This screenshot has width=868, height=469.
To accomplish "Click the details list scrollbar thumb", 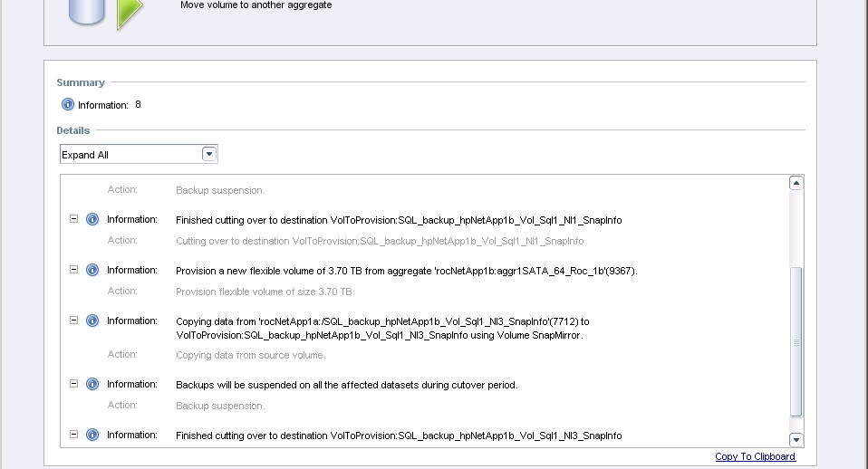I will (796, 342).
